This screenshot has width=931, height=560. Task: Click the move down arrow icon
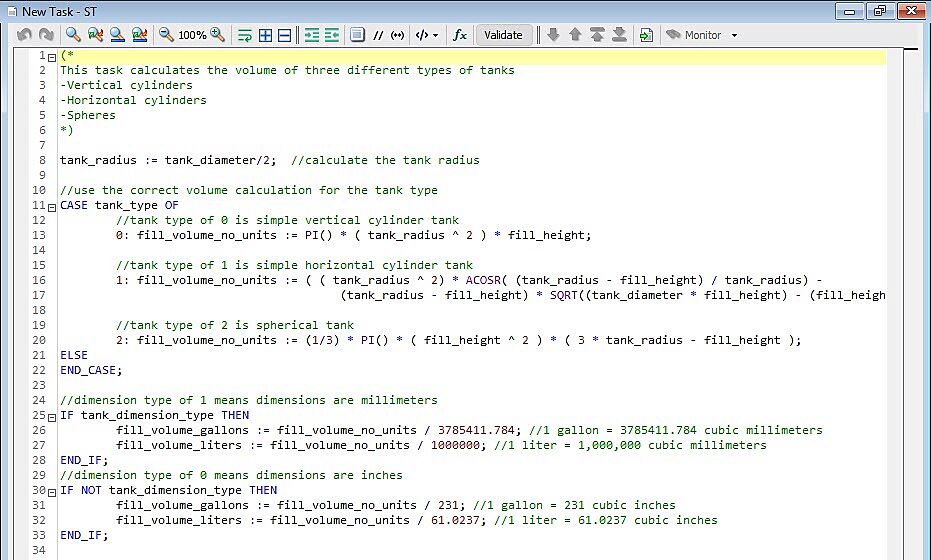pos(553,35)
